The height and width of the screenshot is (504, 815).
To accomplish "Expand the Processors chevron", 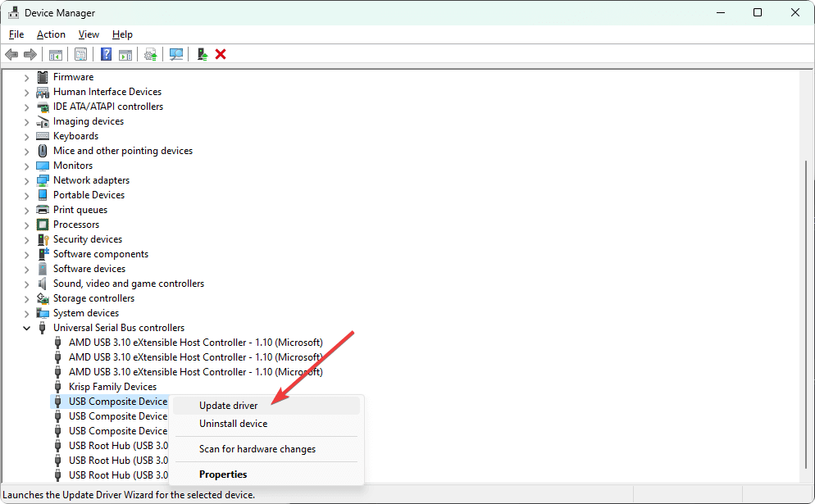I will coord(26,225).
